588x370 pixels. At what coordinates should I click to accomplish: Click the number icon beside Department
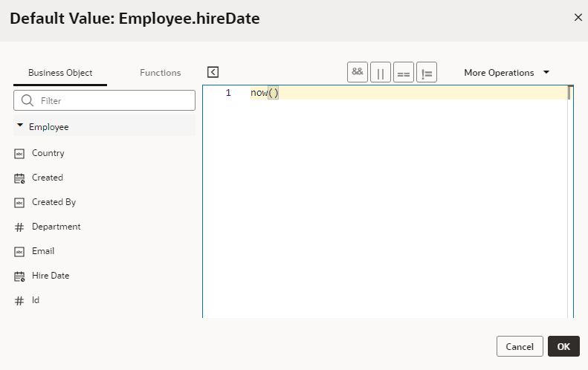click(x=19, y=227)
